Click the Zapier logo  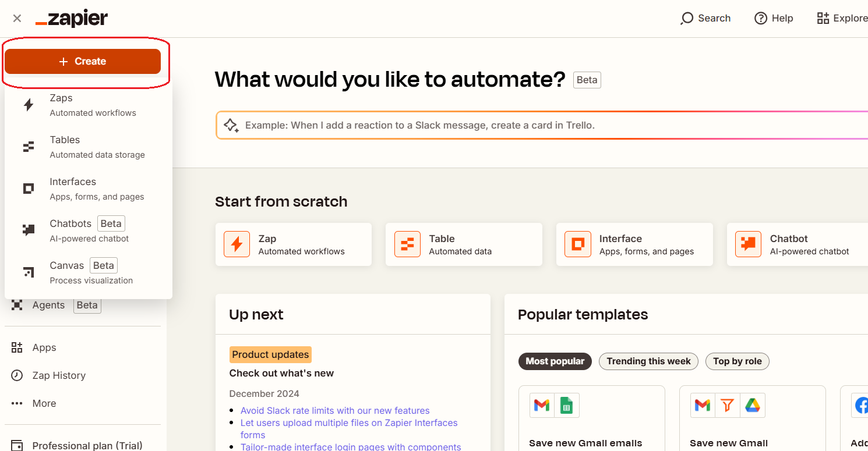point(72,18)
